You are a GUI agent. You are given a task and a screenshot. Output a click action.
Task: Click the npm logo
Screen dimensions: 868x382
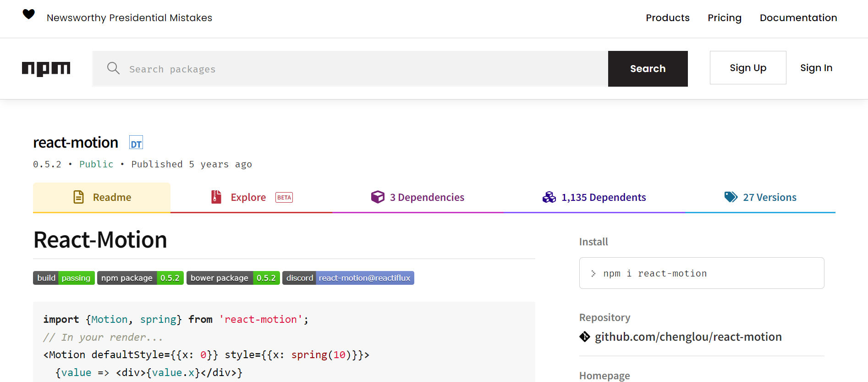tap(46, 69)
